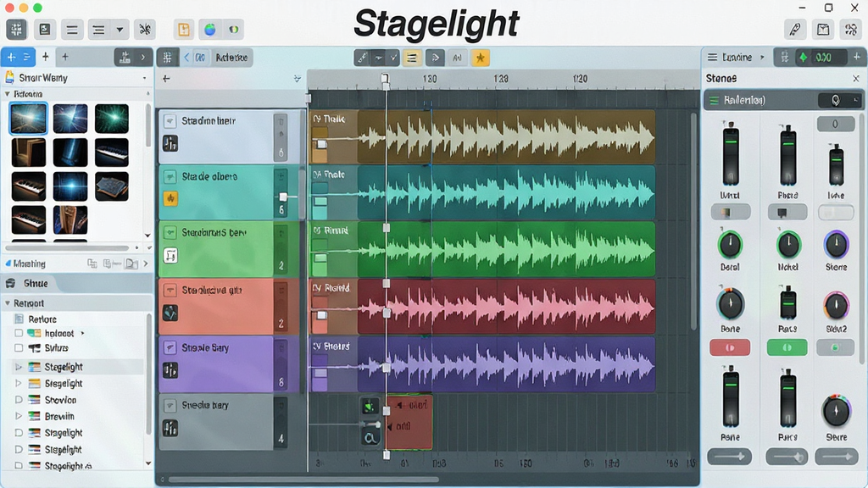Click the search loop icon near red clip

click(370, 438)
